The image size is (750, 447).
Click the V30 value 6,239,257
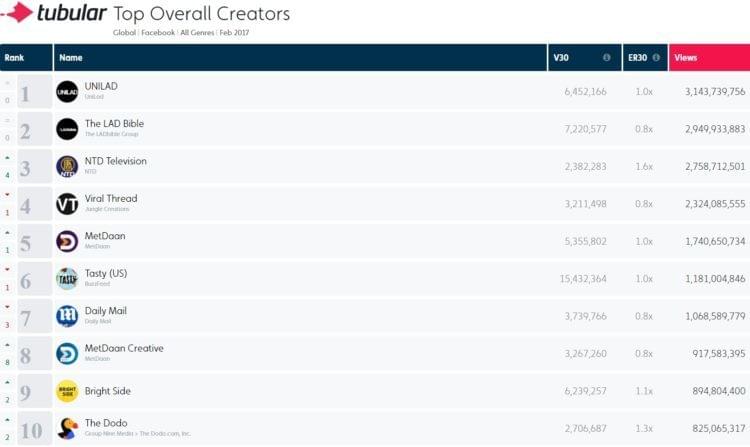point(585,391)
